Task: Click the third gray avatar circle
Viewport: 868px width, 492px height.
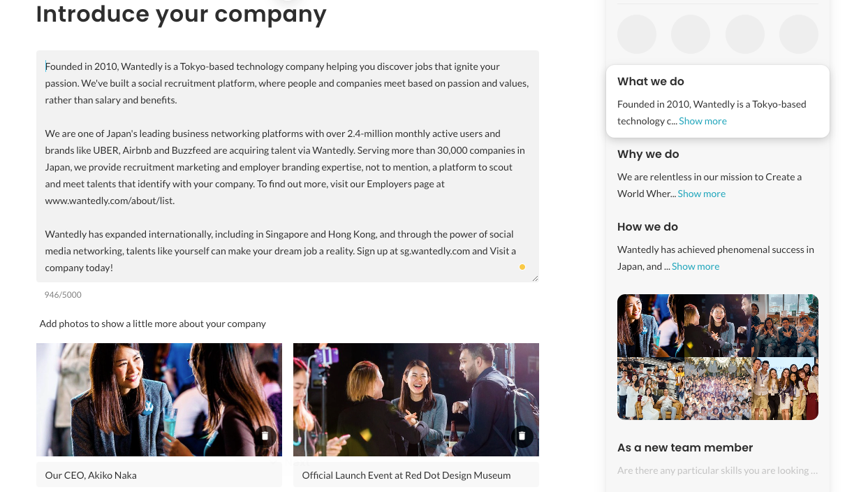Action: [x=745, y=34]
